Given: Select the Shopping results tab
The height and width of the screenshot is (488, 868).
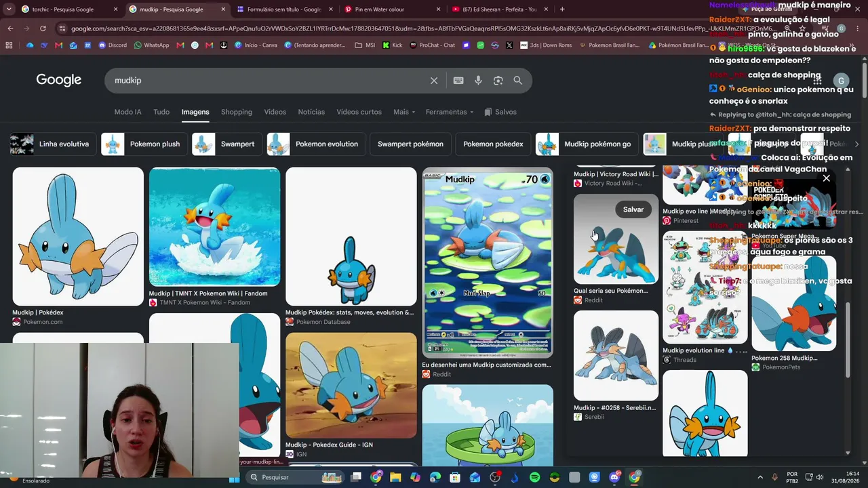Looking at the screenshot, I should [237, 112].
